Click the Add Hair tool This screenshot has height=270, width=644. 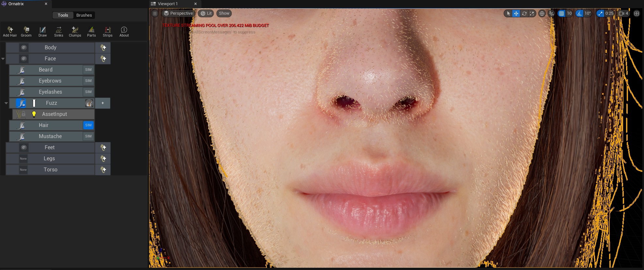[10, 32]
